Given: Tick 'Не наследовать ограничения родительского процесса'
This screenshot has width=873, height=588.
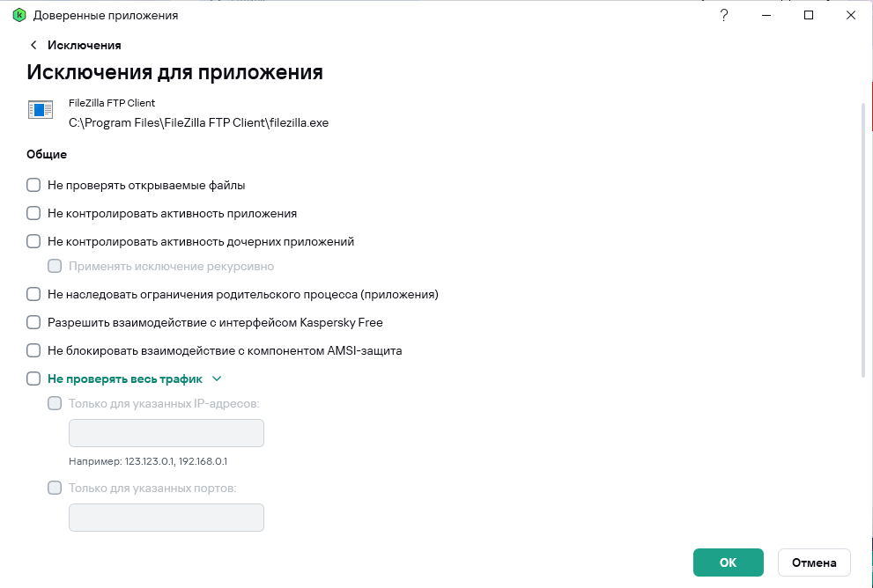Looking at the screenshot, I should tap(33, 295).
